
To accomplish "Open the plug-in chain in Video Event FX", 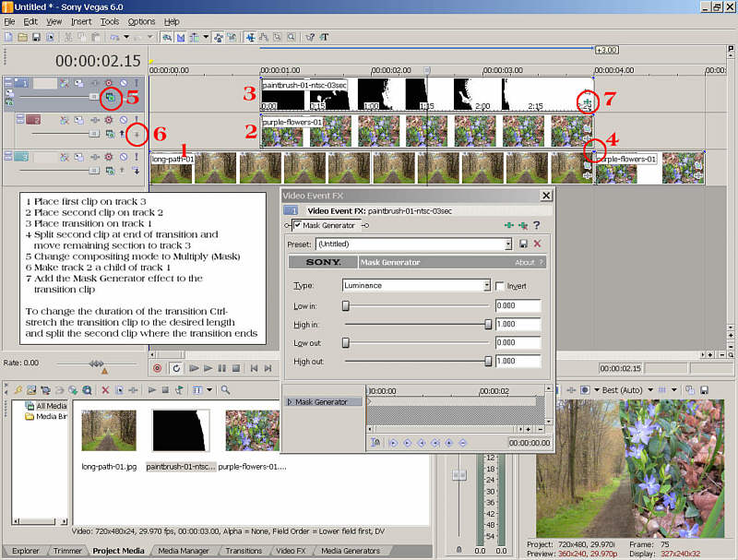I will coord(509,225).
